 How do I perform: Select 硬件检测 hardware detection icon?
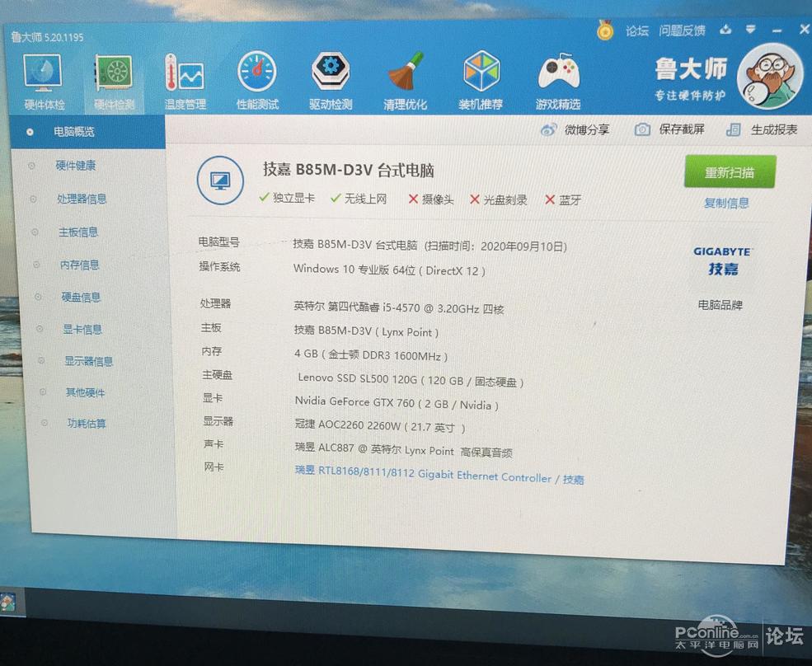[114, 82]
